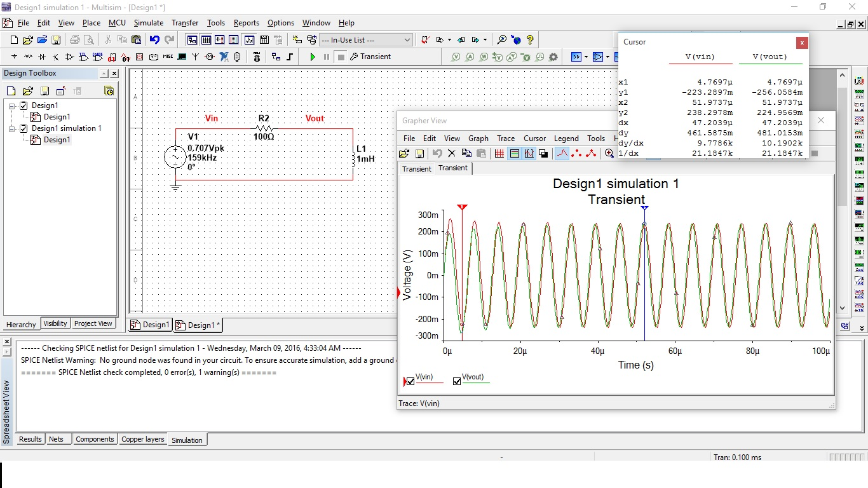
Task: Toggle the V(vout) trace checkbox
Action: [456, 381]
